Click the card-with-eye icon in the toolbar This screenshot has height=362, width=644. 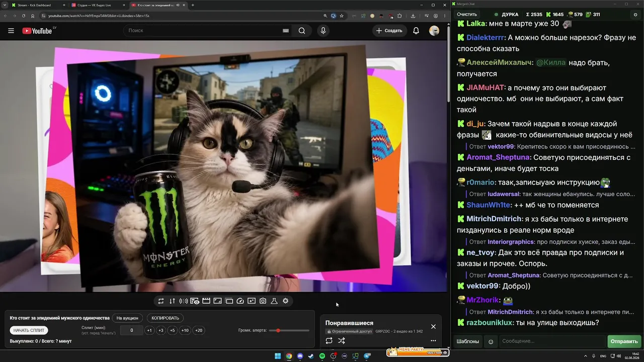tap(195, 301)
